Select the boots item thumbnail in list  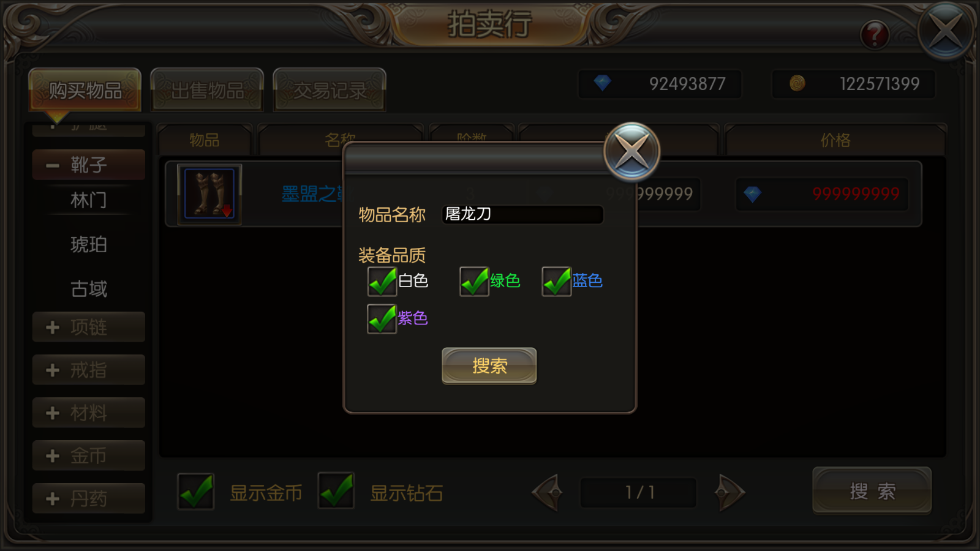[x=209, y=194]
